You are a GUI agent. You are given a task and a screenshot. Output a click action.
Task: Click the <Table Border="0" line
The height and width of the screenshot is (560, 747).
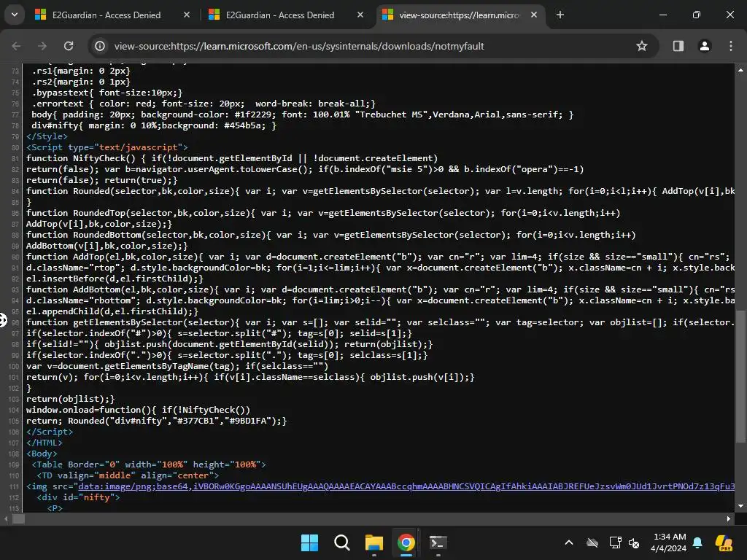tap(149, 464)
